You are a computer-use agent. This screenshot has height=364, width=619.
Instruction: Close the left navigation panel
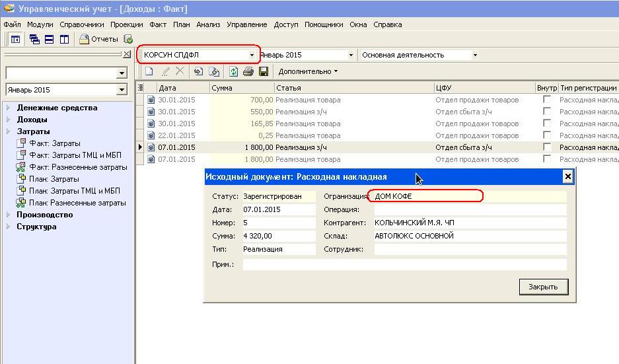(x=127, y=54)
